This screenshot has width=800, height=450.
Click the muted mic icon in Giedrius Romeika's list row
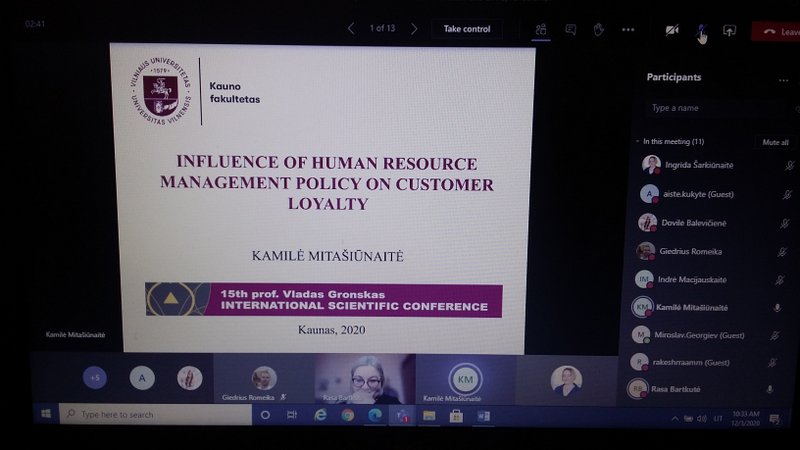[782, 252]
